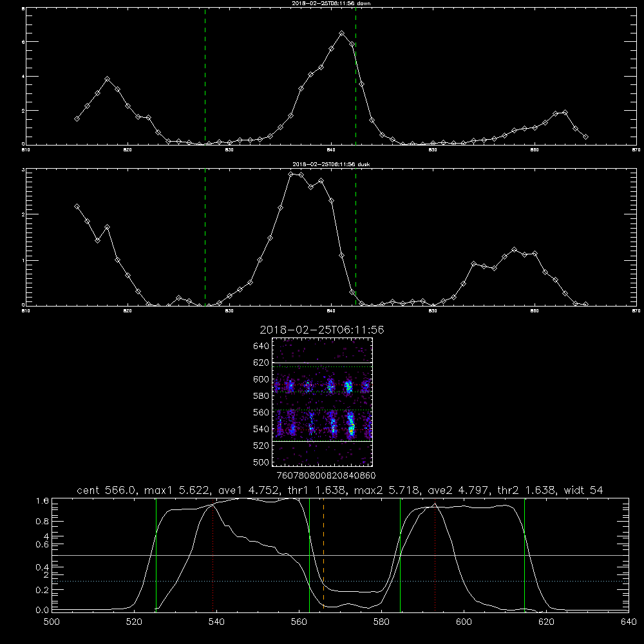Click the 500 label on the bottom x-axis
644x644 pixels.
52,622
